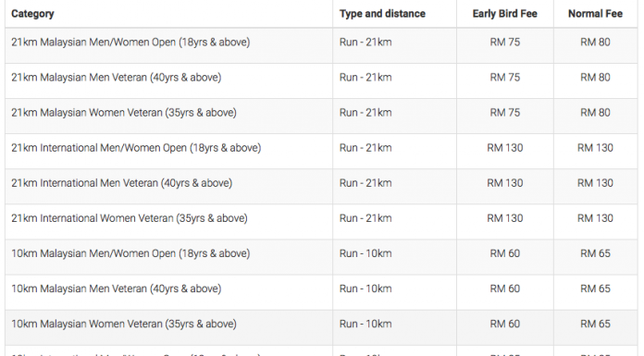Select 21km Malaysian Men Veteran category text
Screen dimensions: 644x356
117,78
